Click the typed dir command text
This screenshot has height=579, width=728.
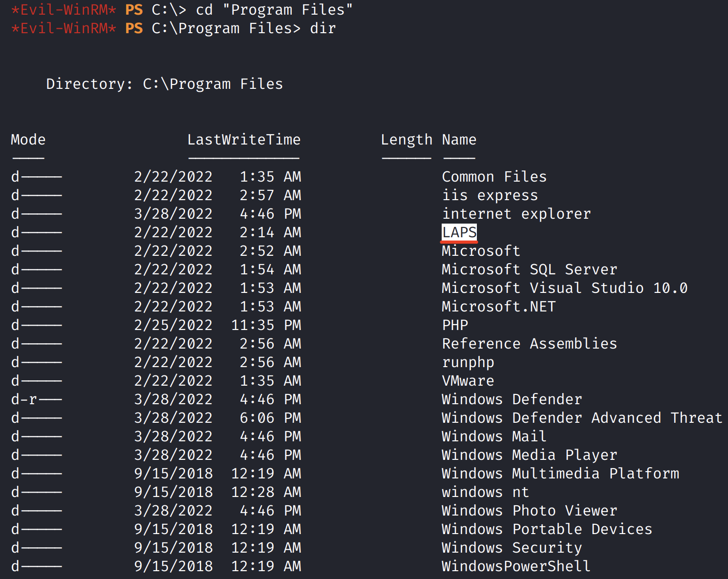323,28
